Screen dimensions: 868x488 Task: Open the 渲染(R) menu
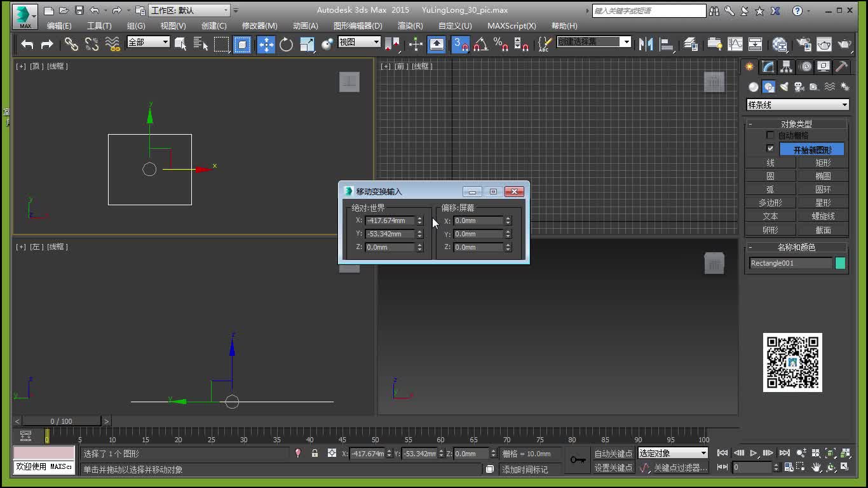point(410,25)
